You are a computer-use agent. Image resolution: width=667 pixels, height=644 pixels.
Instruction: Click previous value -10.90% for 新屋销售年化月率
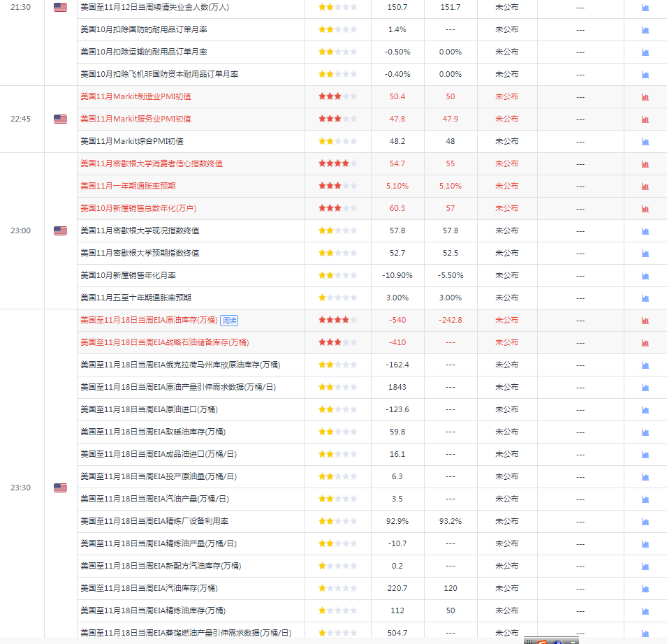point(397,275)
